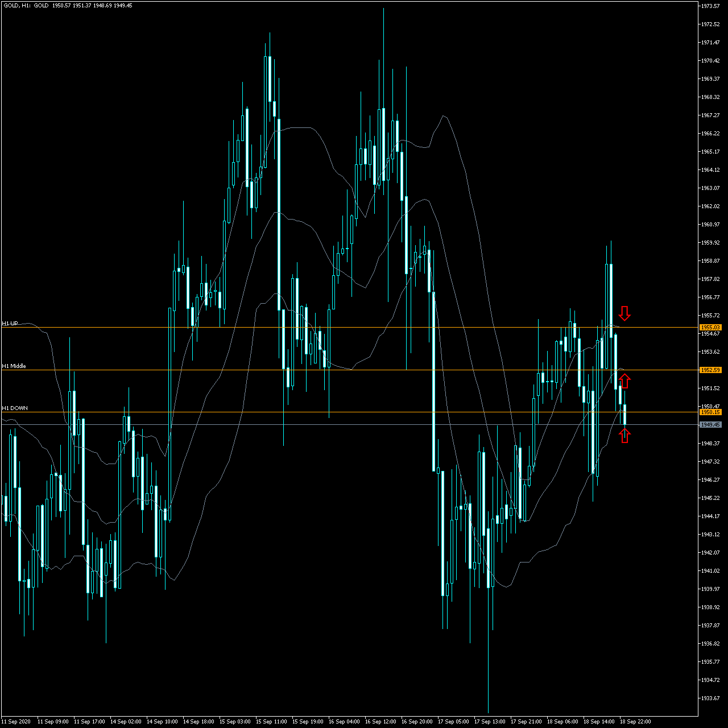Select the orange 1955.03 price tag
Viewport: 728px width, 728px height.
(710, 328)
